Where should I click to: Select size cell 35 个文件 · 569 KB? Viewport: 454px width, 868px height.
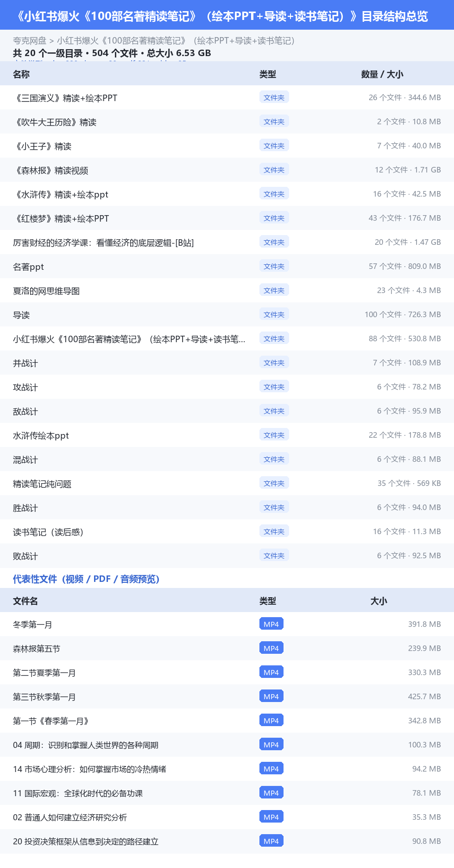409,483
